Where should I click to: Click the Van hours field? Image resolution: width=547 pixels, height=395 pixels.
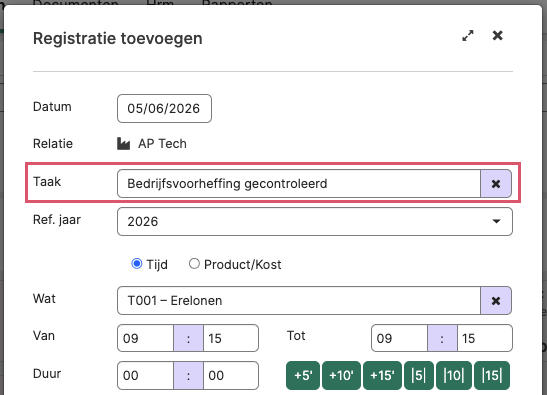click(x=145, y=338)
